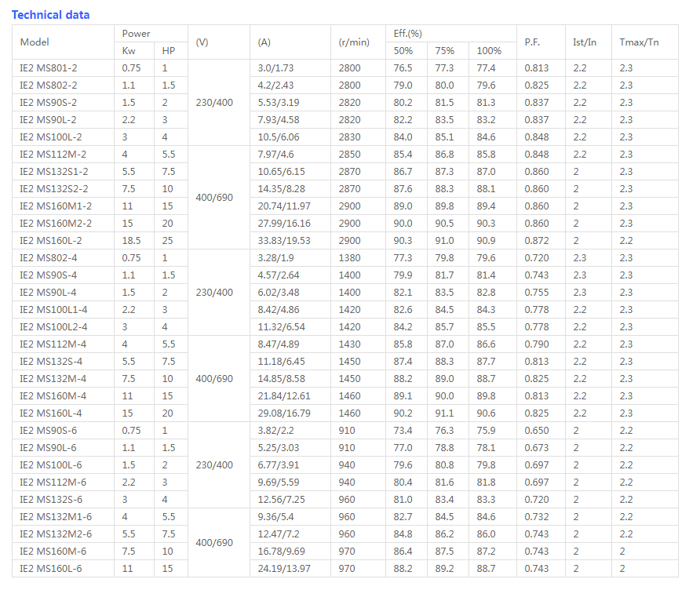Click the Technical data heading
700x590 pixels.
(50, 15)
